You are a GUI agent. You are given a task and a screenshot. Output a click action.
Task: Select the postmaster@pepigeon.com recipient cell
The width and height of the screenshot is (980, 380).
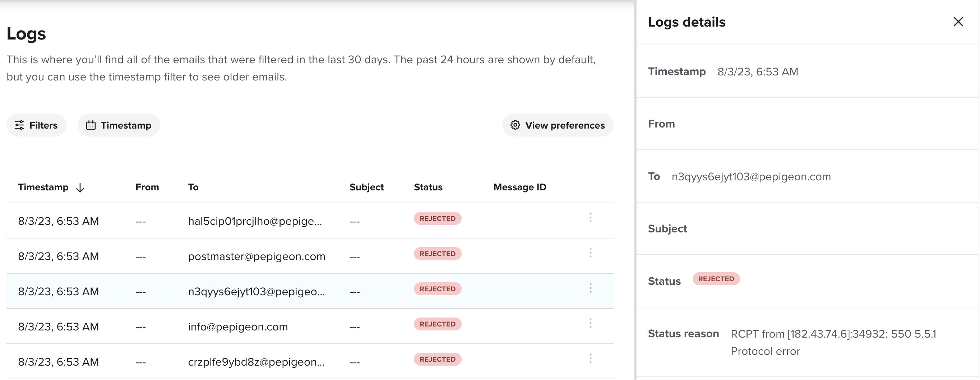257,256
